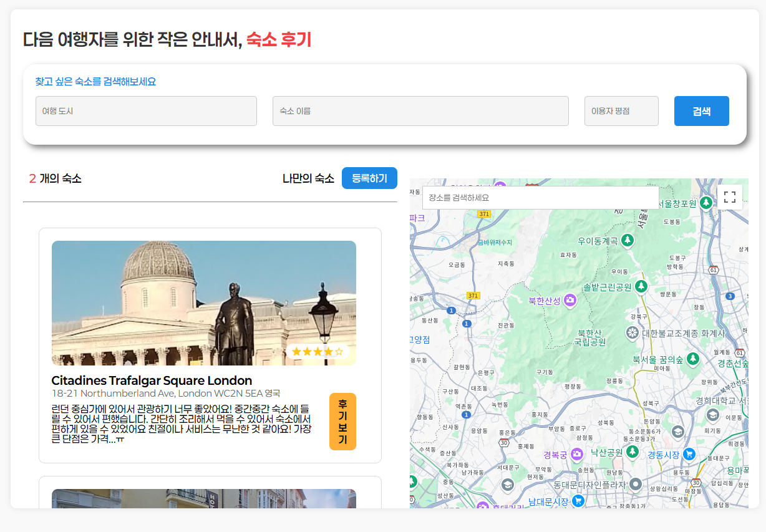Select the 우이동계곡 tree marker
The image size is (766, 532).
pos(628,240)
